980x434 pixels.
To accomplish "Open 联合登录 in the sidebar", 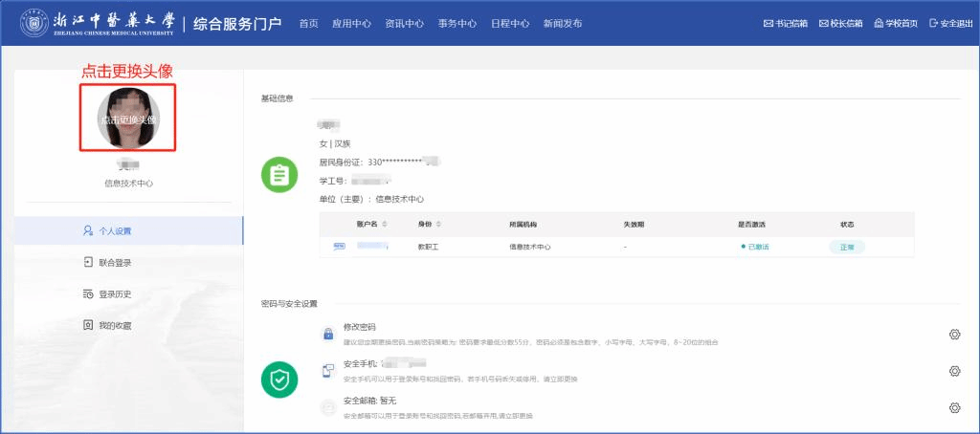I will point(115,262).
